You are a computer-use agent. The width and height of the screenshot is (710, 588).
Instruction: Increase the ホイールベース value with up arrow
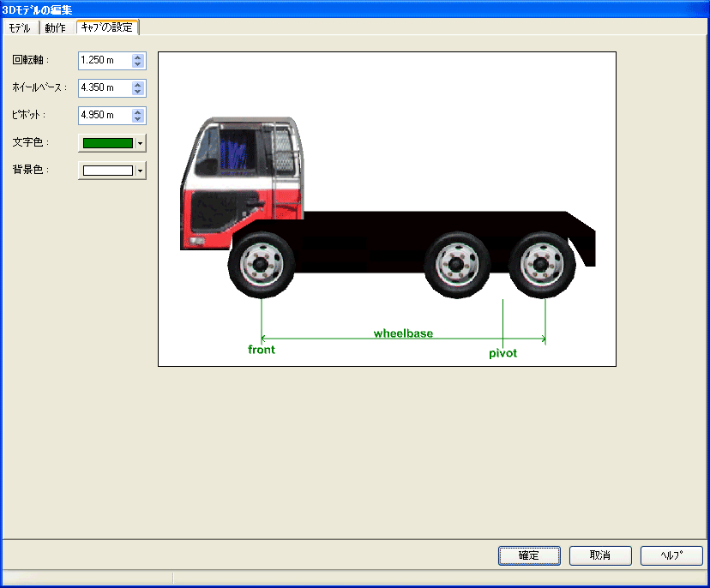138,84
